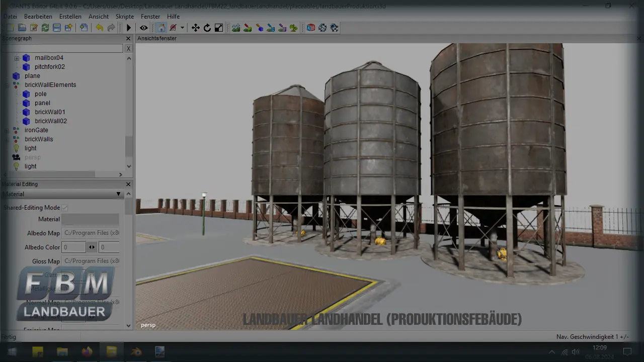Select the persp camera node
This screenshot has width=644, height=362.
click(x=33, y=157)
